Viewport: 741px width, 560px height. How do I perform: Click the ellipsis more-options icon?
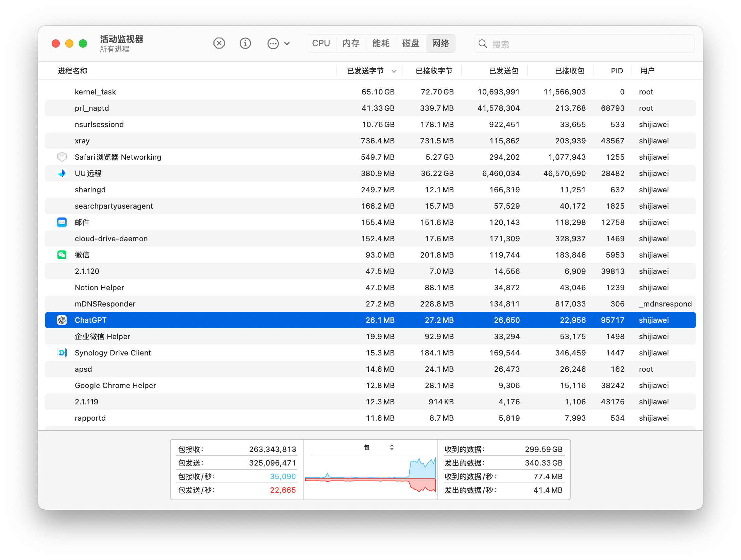[273, 43]
